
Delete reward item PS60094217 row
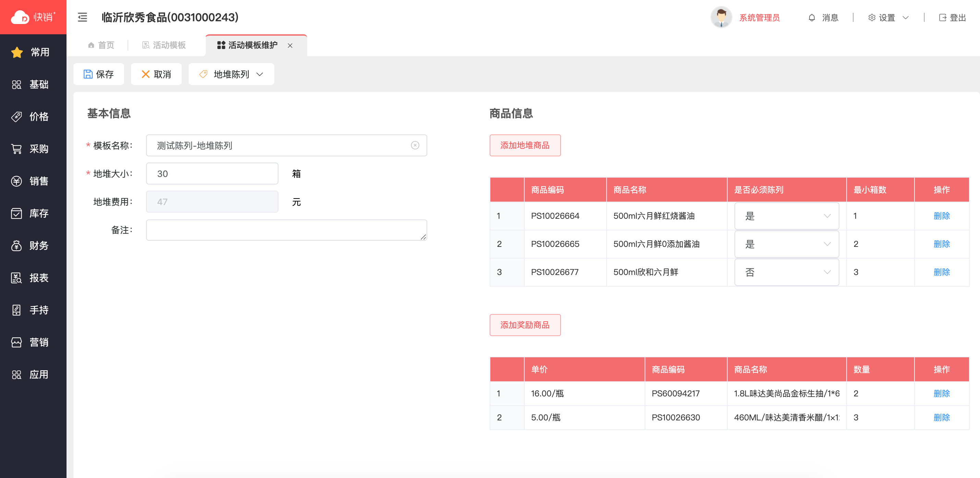[x=941, y=393]
